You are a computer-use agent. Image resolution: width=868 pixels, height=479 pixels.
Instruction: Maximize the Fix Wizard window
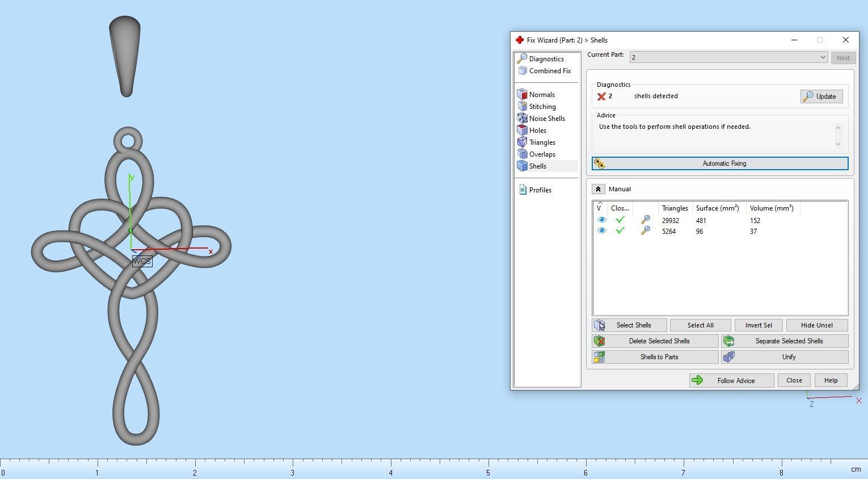point(820,40)
